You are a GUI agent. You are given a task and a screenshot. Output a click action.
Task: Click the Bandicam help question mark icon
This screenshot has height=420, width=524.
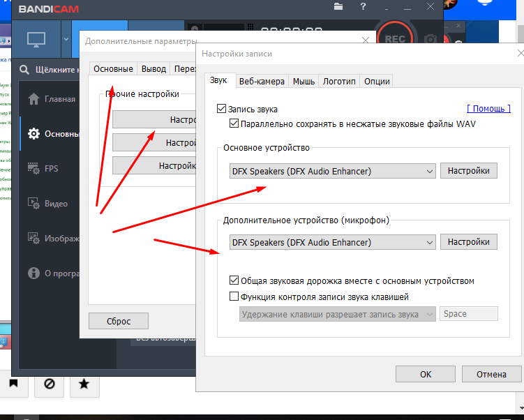coord(364,6)
